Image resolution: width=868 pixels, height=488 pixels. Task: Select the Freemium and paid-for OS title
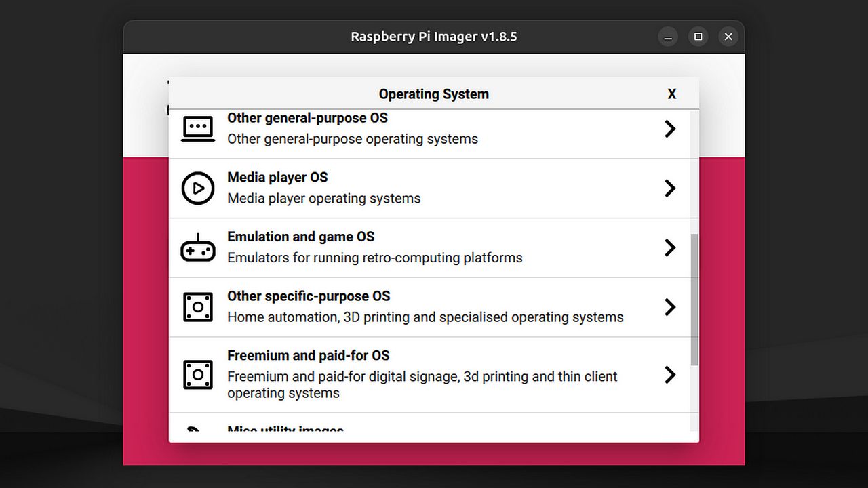[309, 356]
